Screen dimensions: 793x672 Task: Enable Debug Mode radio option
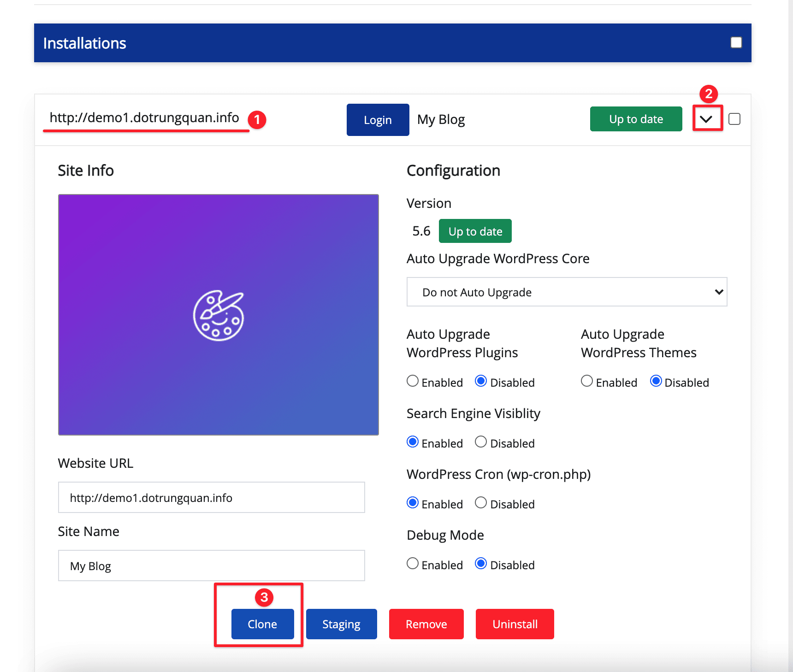tap(413, 564)
